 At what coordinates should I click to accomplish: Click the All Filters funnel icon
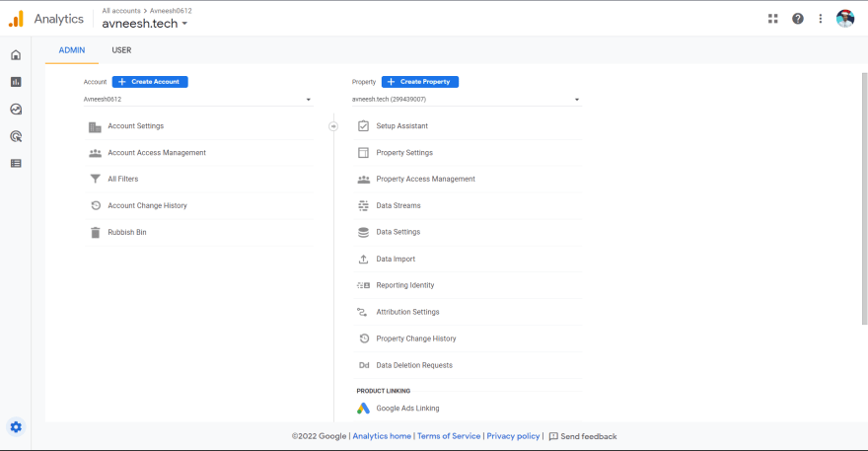tap(96, 179)
